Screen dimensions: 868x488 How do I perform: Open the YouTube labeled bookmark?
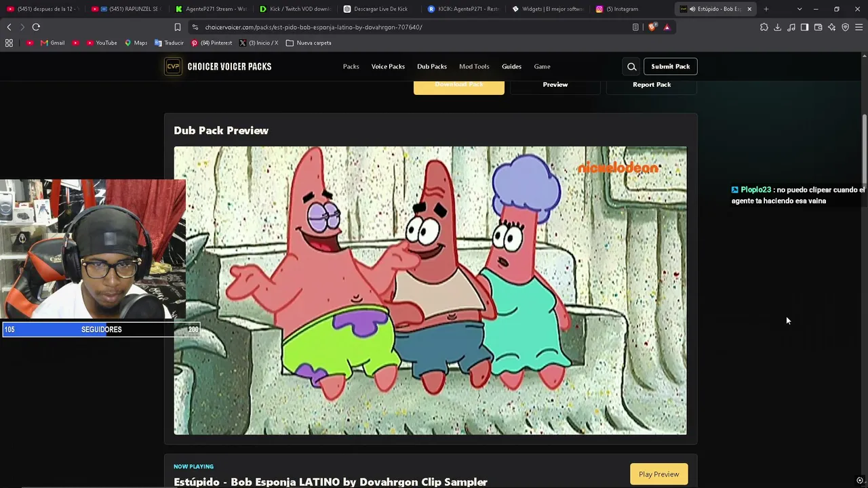pos(100,43)
